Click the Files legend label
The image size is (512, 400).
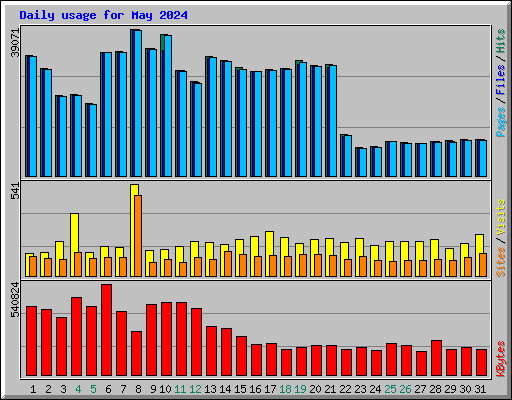500,80
